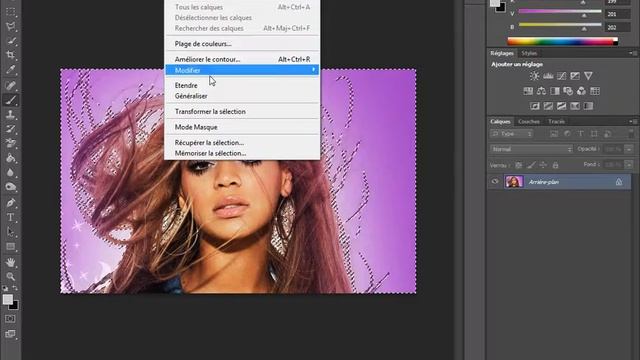The width and height of the screenshot is (640, 360).
Task: Hide the Arrière-plan layer eye
Action: (495, 182)
